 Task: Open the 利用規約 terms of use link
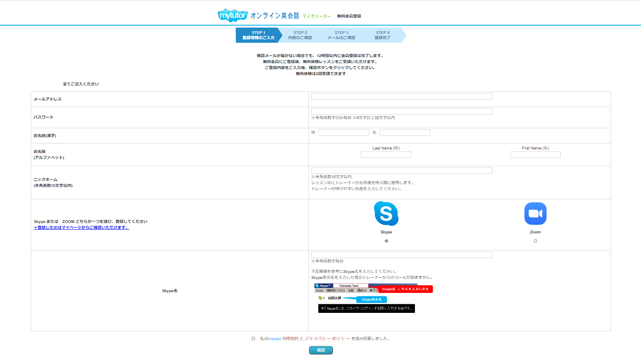291,339
